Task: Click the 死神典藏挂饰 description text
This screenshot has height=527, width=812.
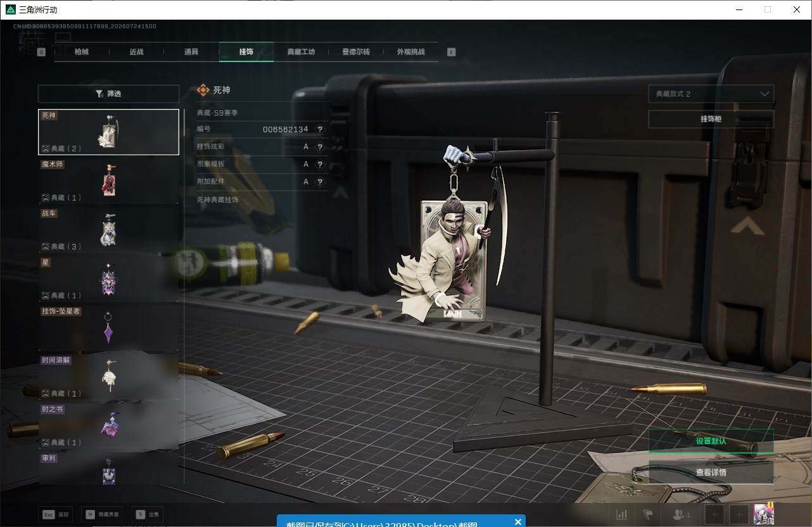Action: pyautogui.click(x=218, y=200)
